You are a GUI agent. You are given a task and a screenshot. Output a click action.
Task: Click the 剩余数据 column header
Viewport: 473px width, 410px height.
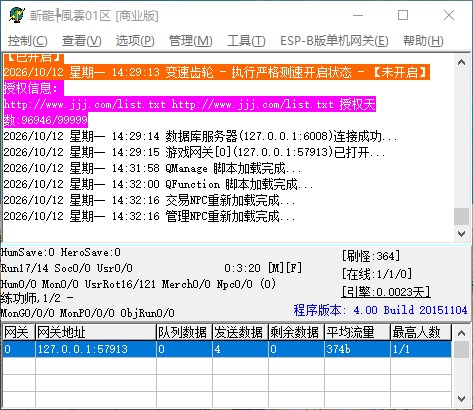pyautogui.click(x=296, y=332)
